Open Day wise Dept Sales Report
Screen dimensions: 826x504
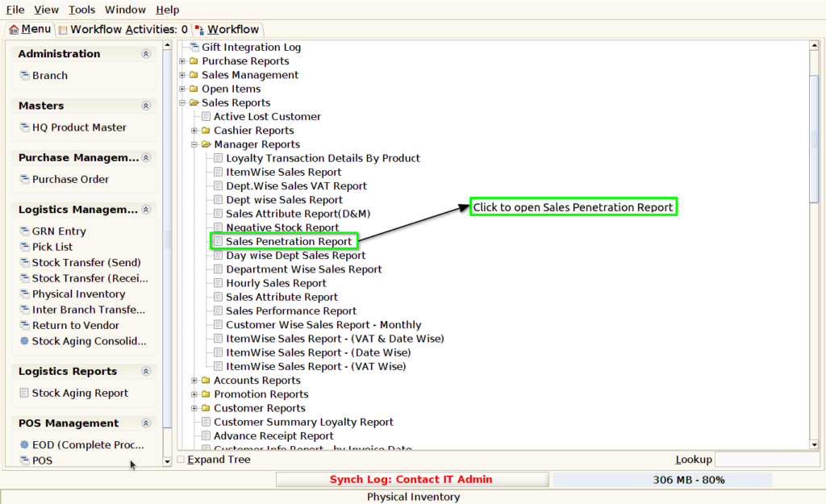click(295, 255)
